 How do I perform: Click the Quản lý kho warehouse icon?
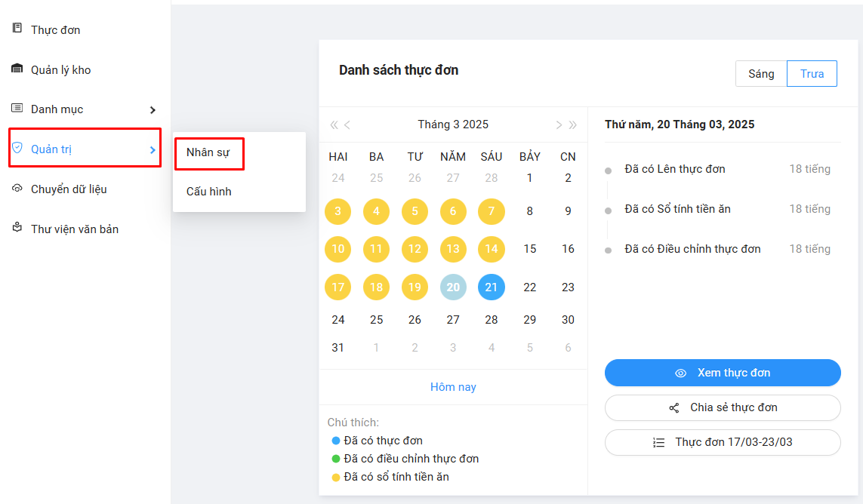[x=17, y=69]
